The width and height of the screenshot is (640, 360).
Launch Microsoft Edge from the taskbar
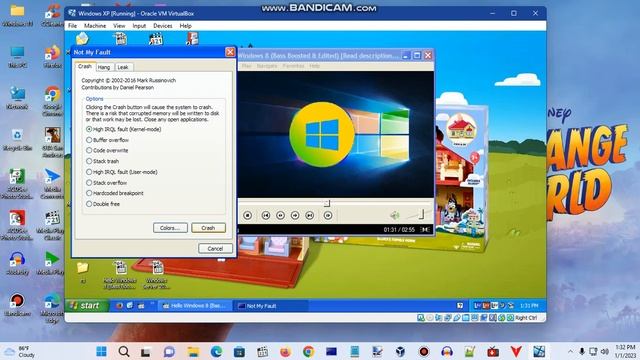pos(216,351)
